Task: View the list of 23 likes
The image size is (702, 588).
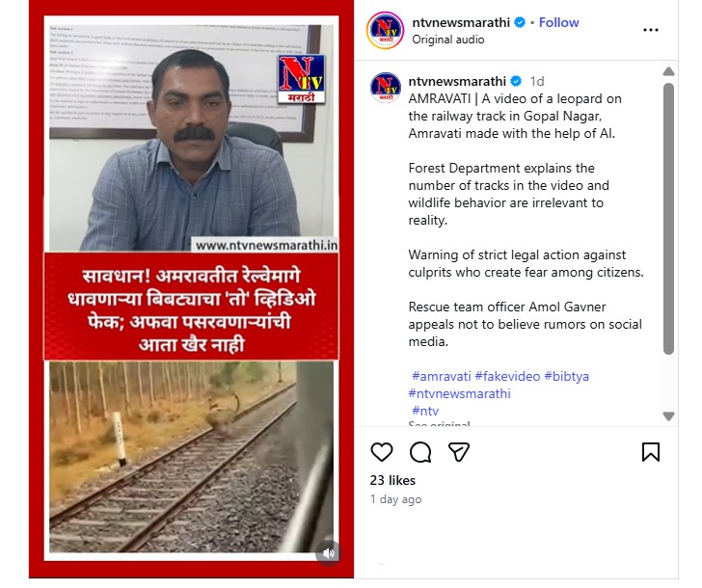Action: (x=392, y=480)
